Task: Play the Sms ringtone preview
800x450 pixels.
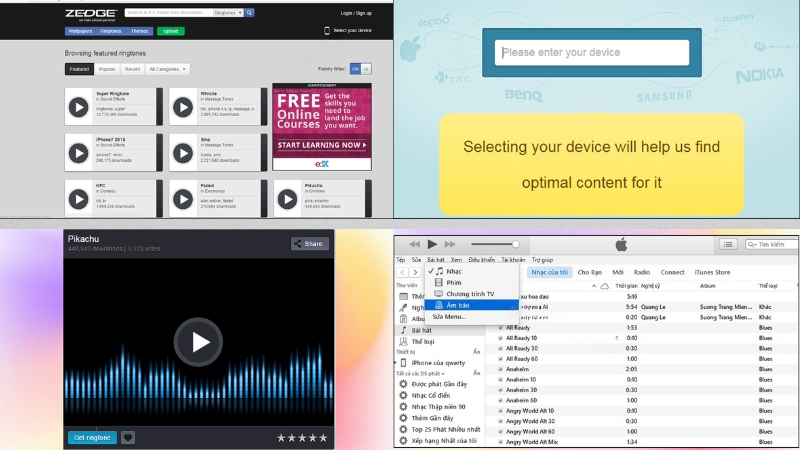Action: coord(183,153)
